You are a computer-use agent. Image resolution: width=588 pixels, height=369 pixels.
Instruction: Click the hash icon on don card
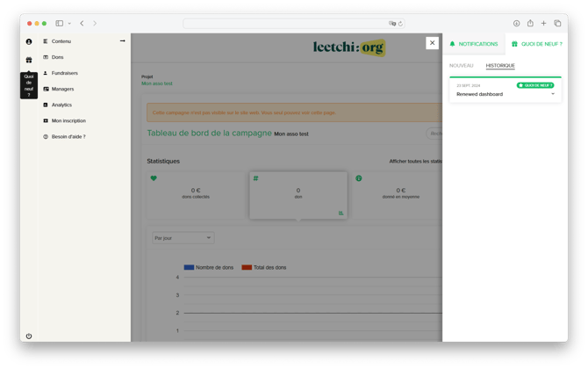click(x=255, y=178)
